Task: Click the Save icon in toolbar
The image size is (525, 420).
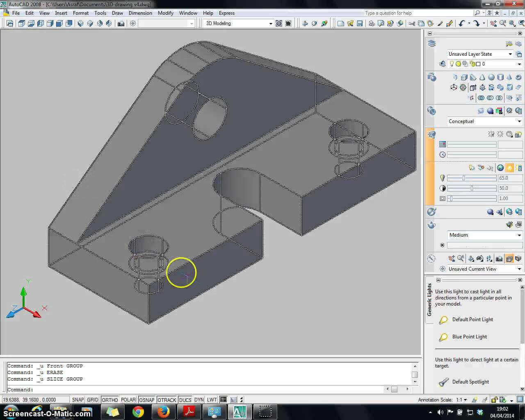Action: point(359,23)
